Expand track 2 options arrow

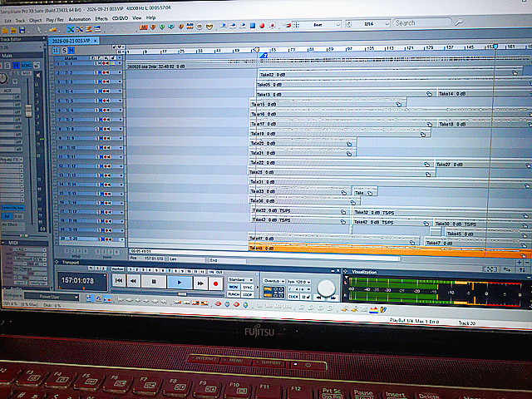[x=120, y=72]
